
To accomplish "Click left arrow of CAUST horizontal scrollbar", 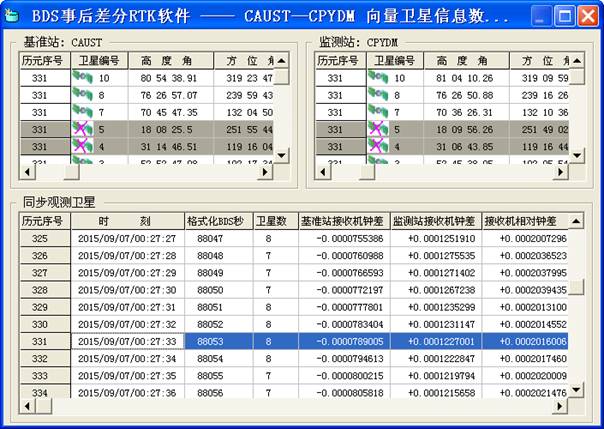I will point(27,171).
